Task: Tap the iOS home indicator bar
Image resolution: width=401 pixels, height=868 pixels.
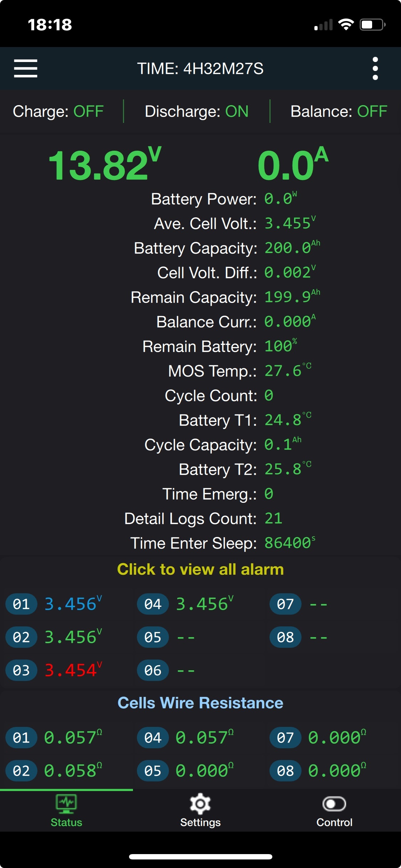Action: pyautogui.click(x=200, y=857)
